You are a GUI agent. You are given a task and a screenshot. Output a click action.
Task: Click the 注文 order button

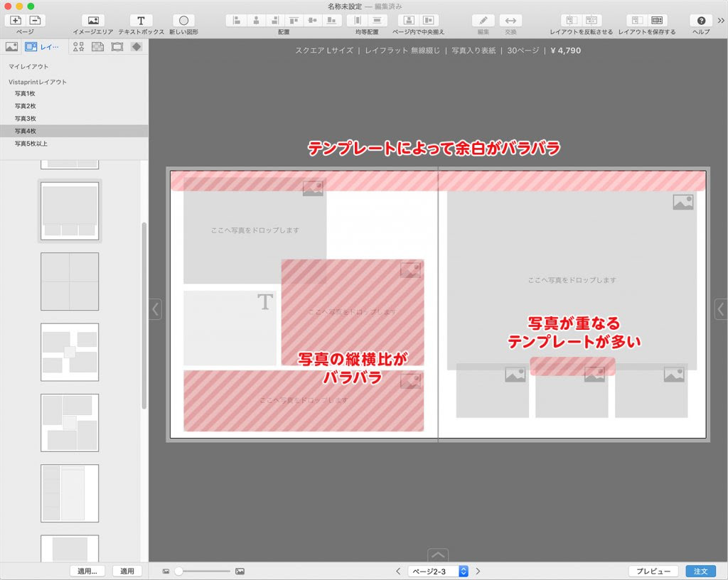(x=700, y=571)
